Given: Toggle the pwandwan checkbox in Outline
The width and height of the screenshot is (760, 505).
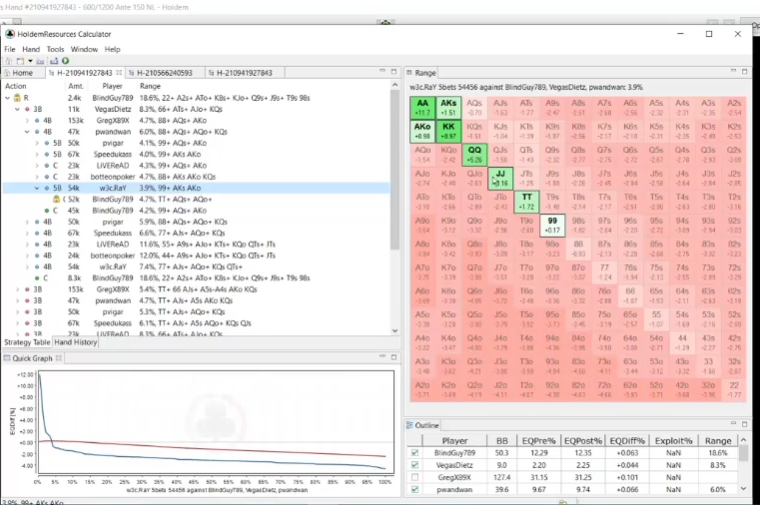Looking at the screenshot, I should click(414, 489).
